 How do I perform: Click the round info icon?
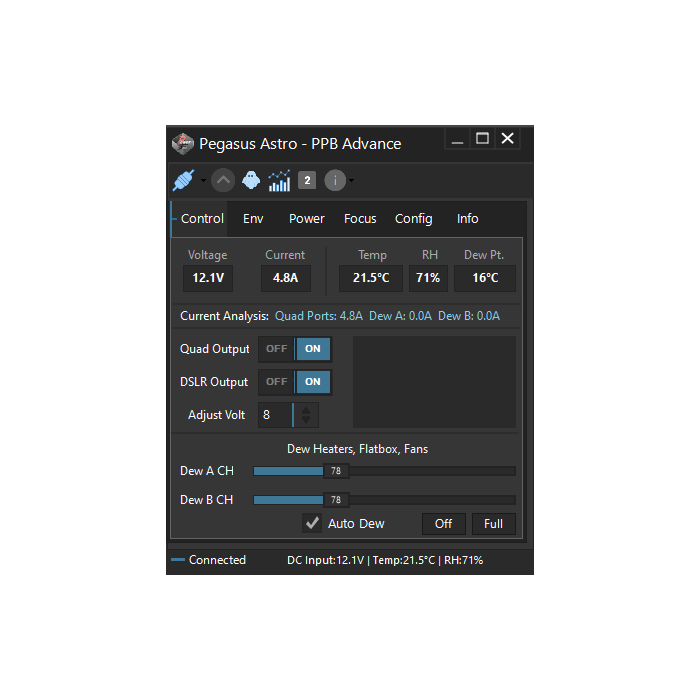click(335, 180)
